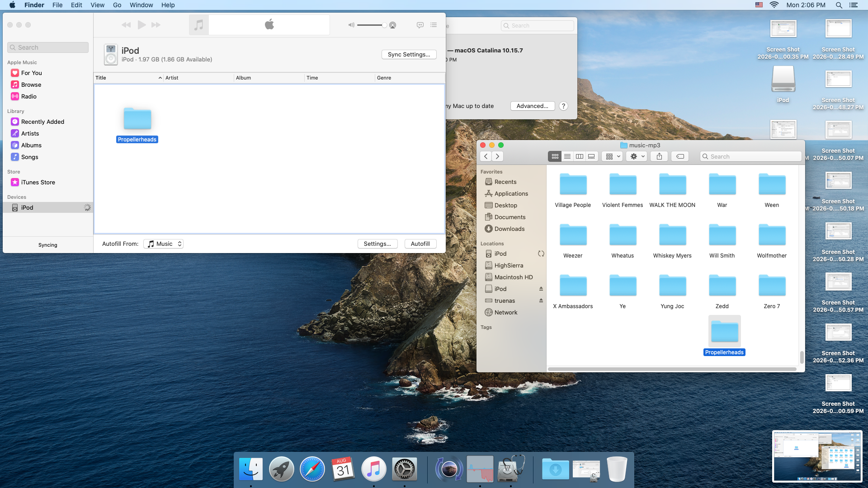Click the Finder share icon
Image resolution: width=868 pixels, height=488 pixels.
(x=659, y=156)
